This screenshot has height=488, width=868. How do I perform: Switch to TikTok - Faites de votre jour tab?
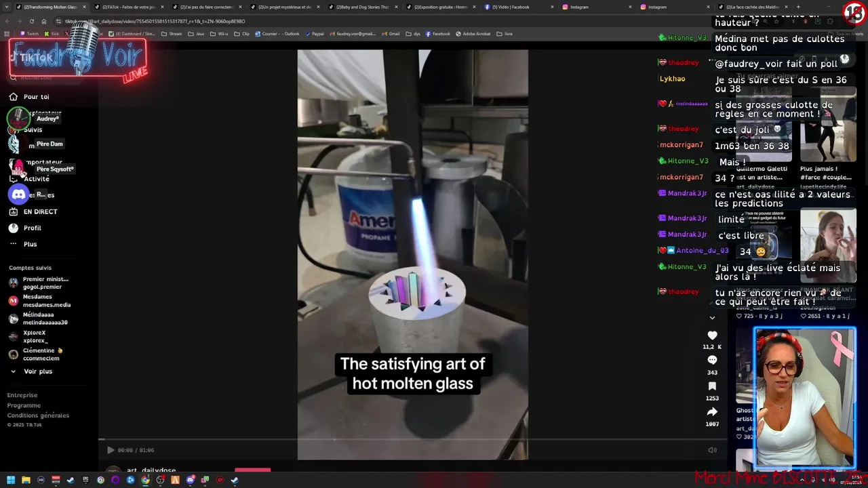click(x=129, y=7)
